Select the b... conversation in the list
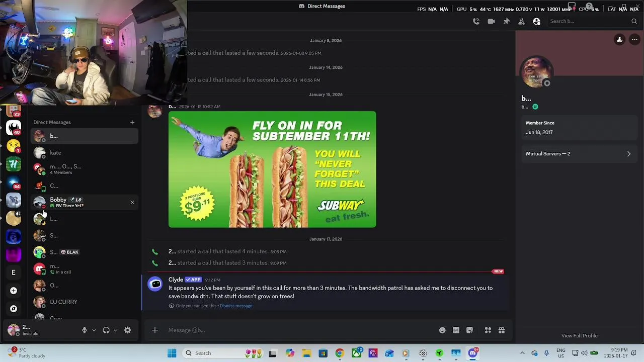The height and width of the screenshot is (362, 644). point(84,136)
